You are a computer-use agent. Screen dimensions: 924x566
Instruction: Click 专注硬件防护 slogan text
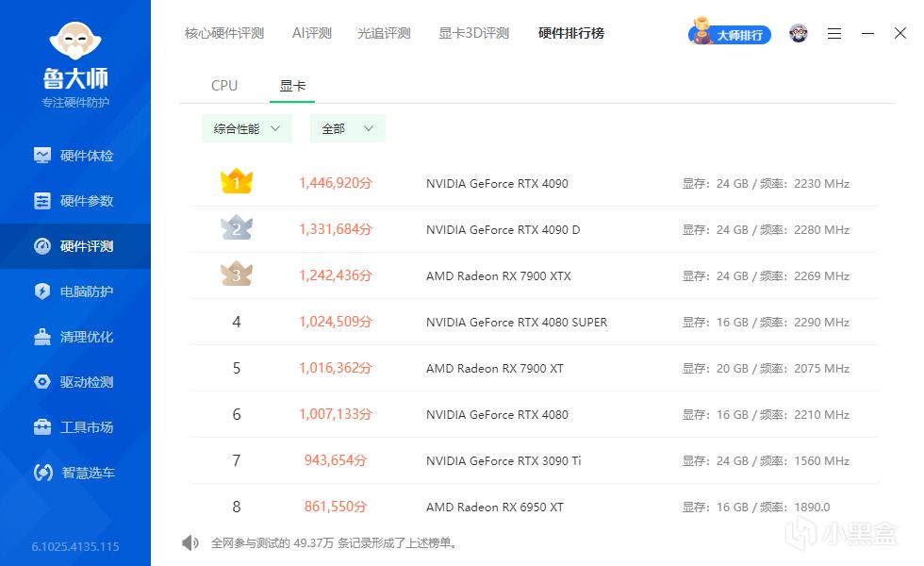coord(75,103)
